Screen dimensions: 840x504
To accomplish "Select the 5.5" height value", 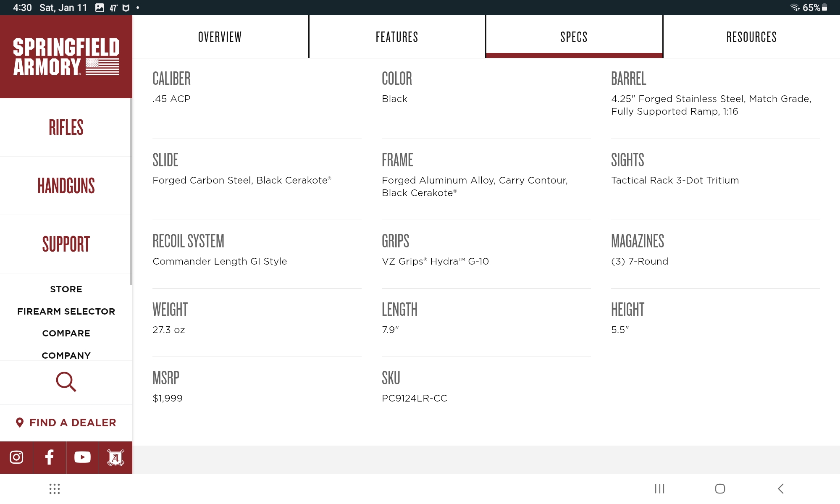I will tap(620, 330).
